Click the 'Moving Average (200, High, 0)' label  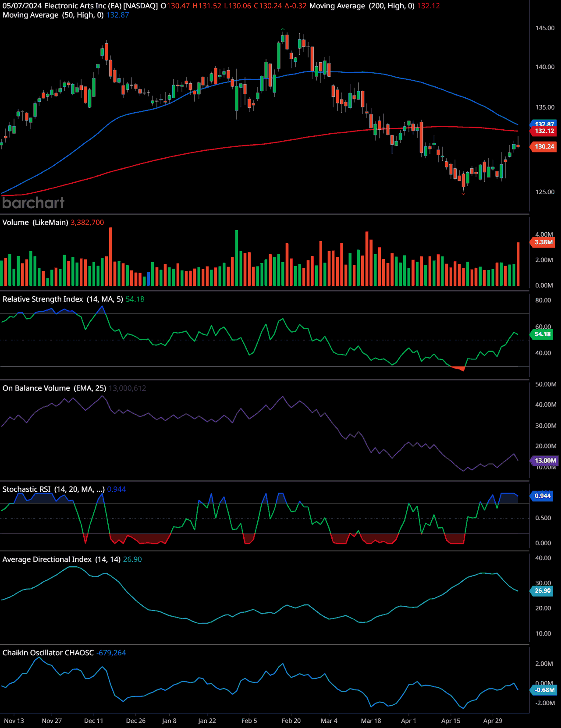362,6
